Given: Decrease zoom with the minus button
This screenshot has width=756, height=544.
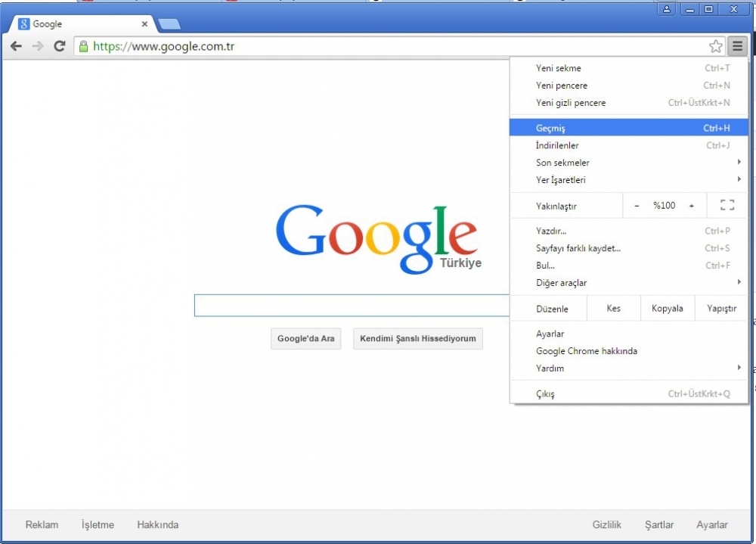Looking at the screenshot, I should tap(637, 206).
